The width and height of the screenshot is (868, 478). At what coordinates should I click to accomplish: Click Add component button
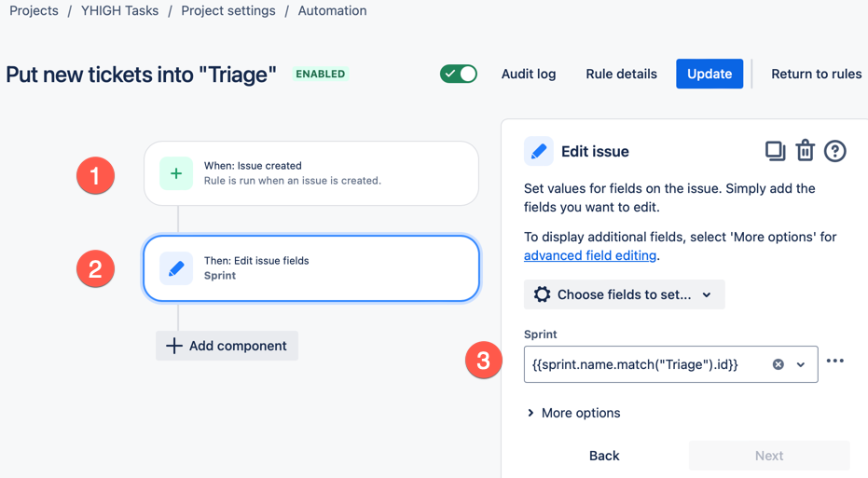coord(227,346)
